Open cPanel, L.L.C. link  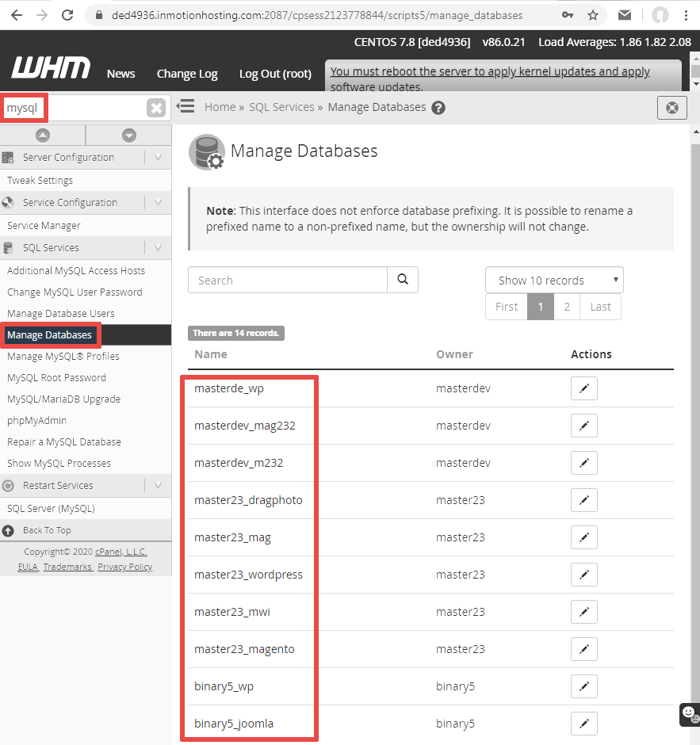coord(121,552)
